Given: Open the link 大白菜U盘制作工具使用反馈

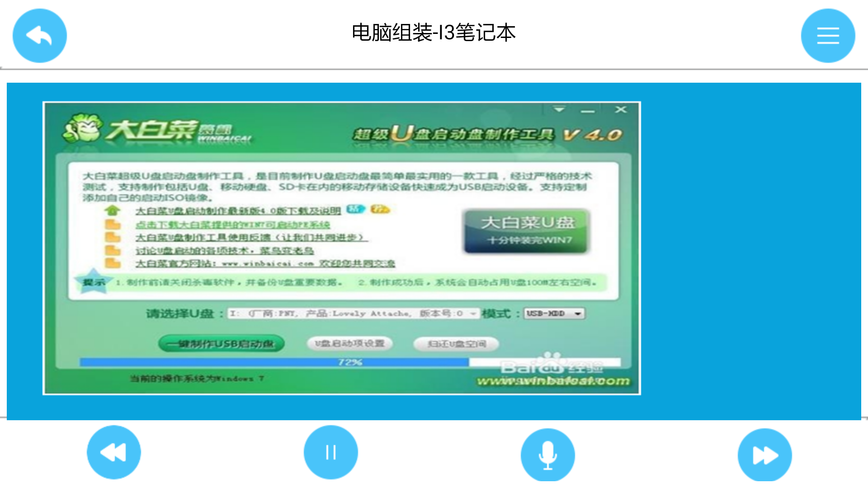Looking at the screenshot, I should tap(251, 237).
